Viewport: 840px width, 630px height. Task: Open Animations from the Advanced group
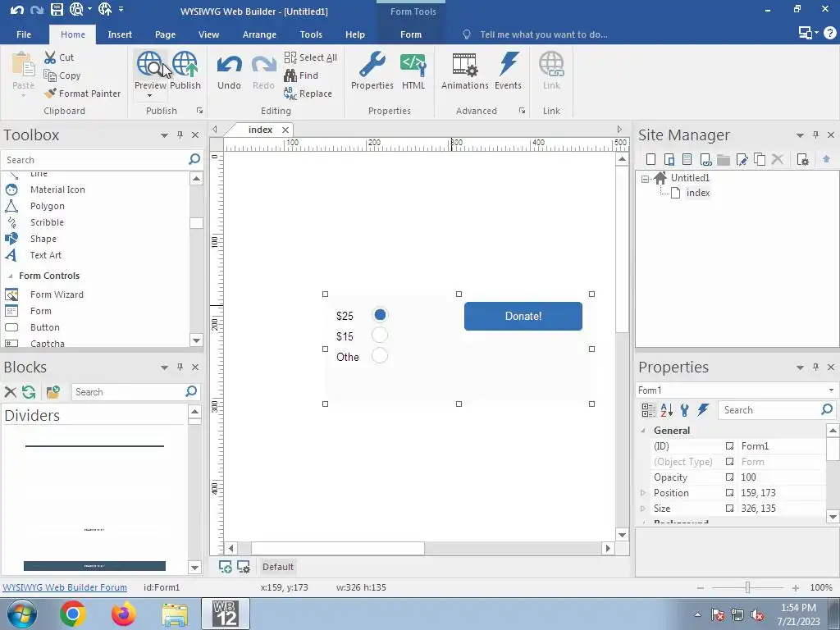point(464,65)
